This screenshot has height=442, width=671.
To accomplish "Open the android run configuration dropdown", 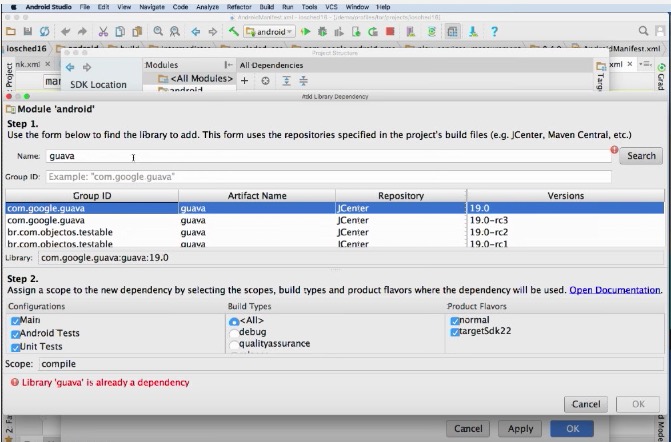I will point(269,32).
